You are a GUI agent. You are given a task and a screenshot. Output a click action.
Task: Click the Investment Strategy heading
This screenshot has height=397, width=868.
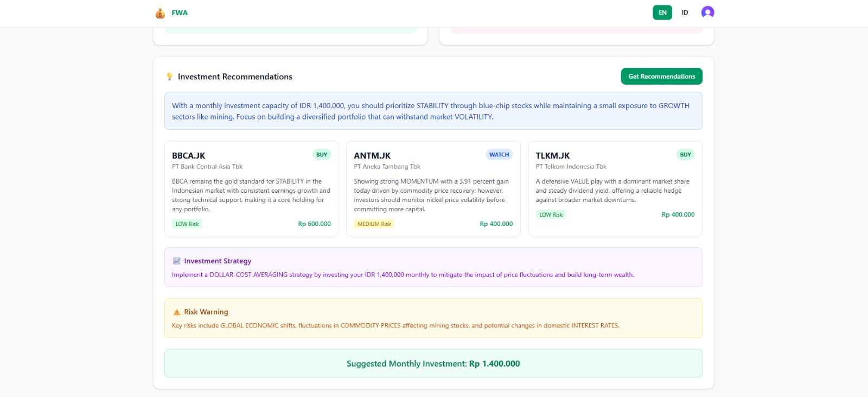(x=218, y=261)
